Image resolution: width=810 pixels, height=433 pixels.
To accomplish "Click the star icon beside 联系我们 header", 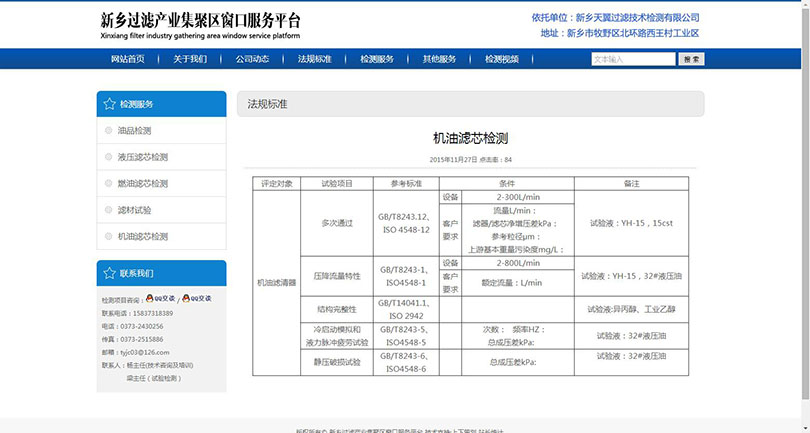I will tap(108, 273).
